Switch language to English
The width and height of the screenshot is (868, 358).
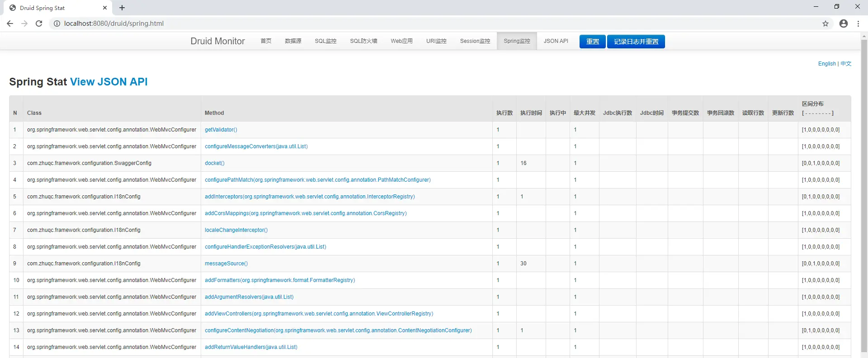pyautogui.click(x=827, y=64)
